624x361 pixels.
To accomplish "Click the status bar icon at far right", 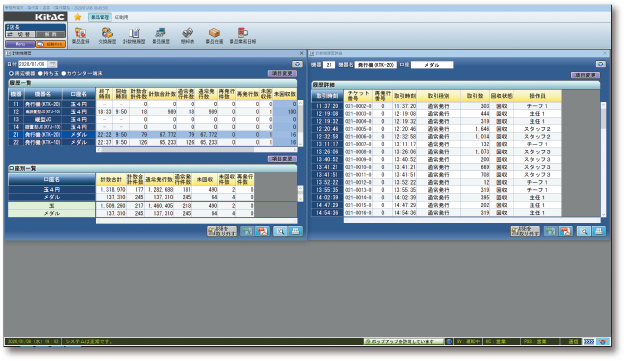I will click(x=603, y=341).
